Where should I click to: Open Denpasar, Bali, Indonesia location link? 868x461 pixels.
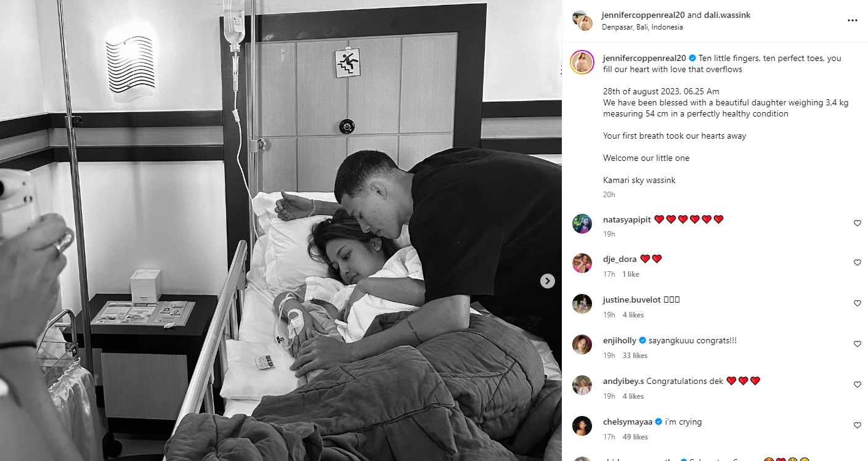[x=643, y=27]
